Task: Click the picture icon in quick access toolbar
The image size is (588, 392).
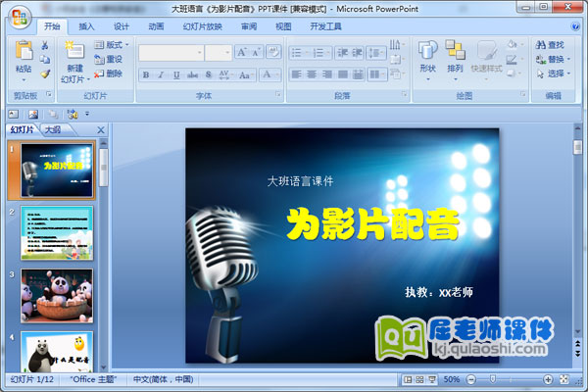Action: [x=33, y=114]
